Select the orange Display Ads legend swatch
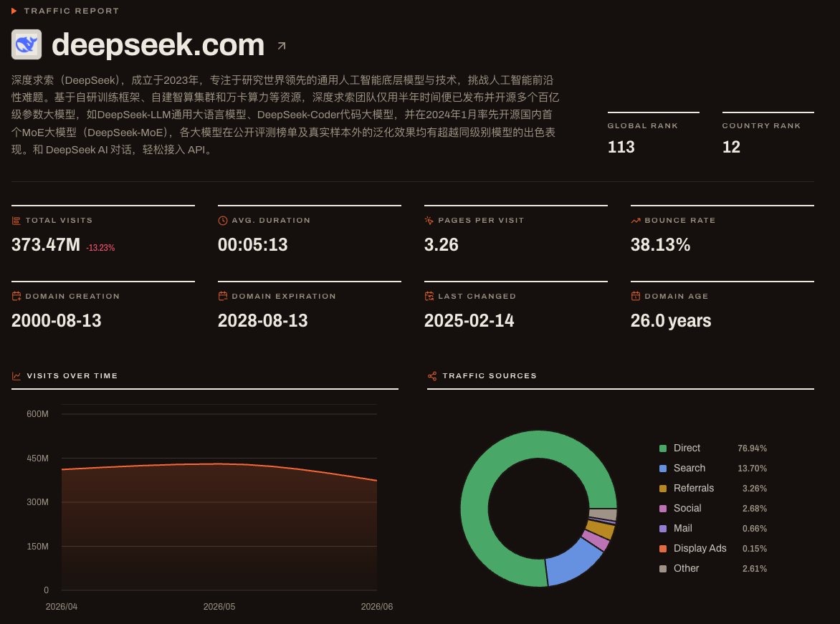The image size is (840, 624). (x=663, y=549)
